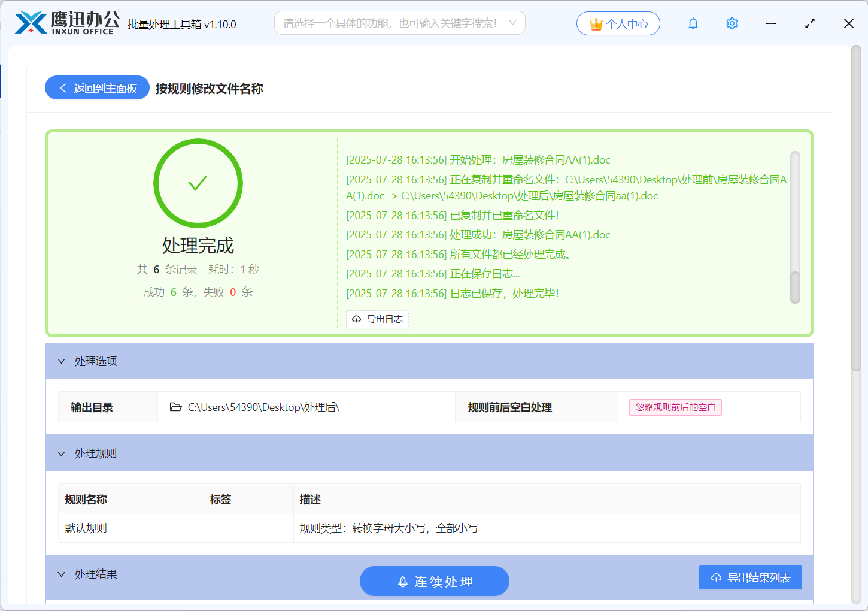The image size is (868, 611).
Task: Click the green checkmark completion circle
Action: click(x=198, y=183)
